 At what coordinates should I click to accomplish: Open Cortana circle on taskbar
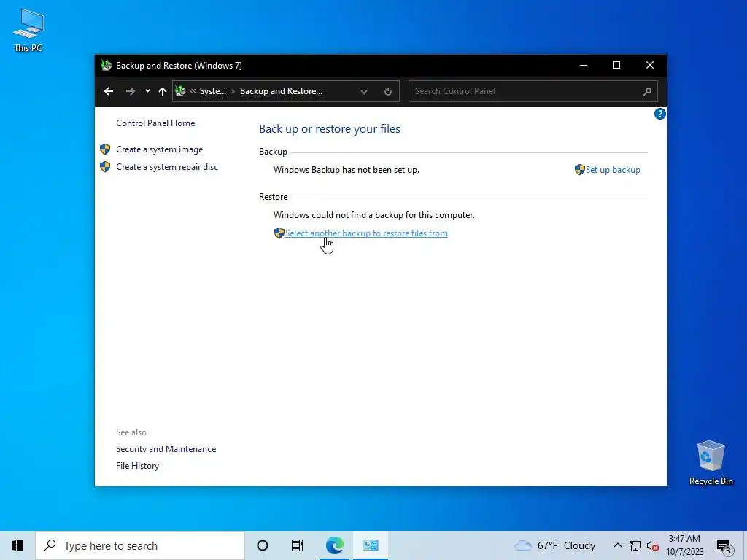[263, 545]
